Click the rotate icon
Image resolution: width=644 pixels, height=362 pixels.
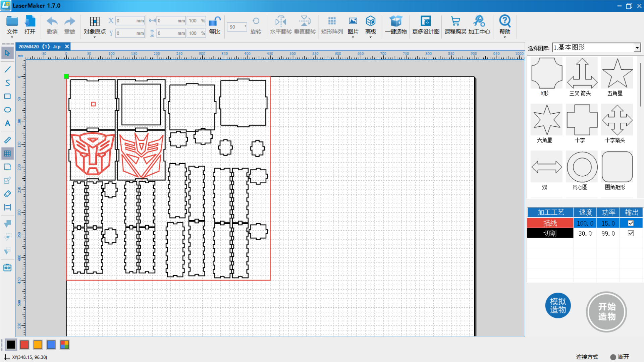click(256, 21)
